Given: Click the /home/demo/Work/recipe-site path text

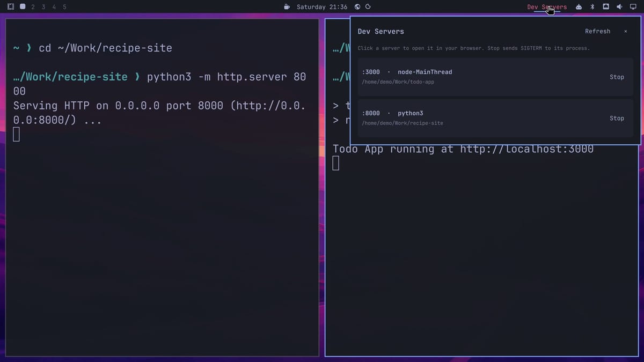Looking at the screenshot, I should coord(402,123).
